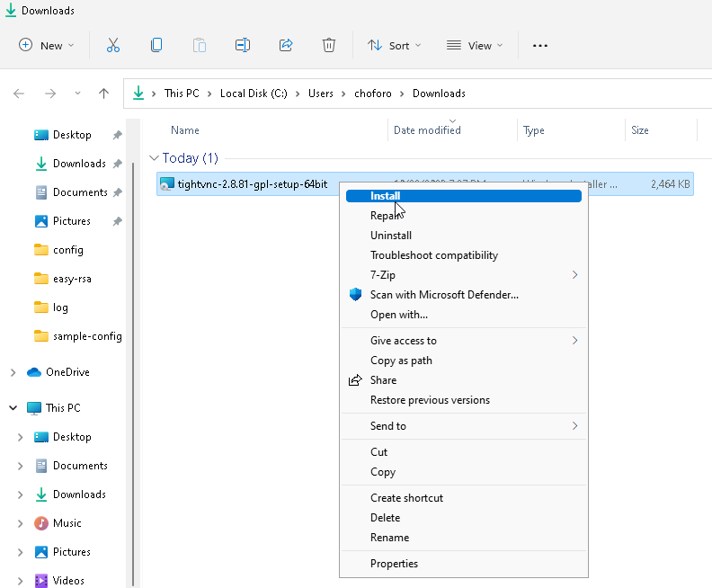This screenshot has width=712, height=588.
Task: Choose Create shortcut
Action: pos(464,498)
